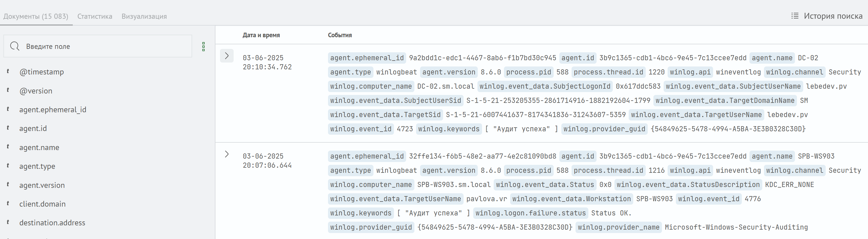Click the type icon beside @timestamp field
This screenshot has width=868, height=239.
click(x=8, y=71)
